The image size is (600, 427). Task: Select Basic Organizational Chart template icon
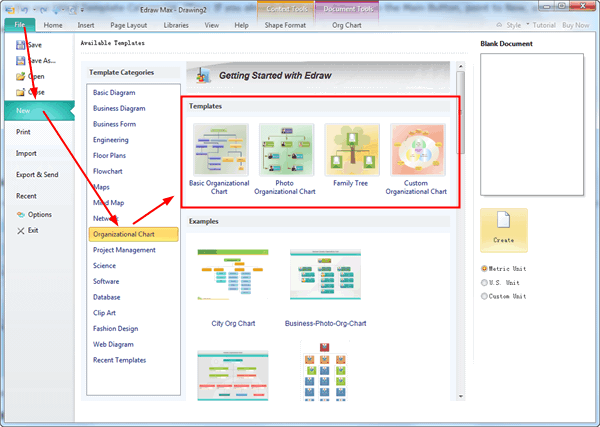click(221, 150)
